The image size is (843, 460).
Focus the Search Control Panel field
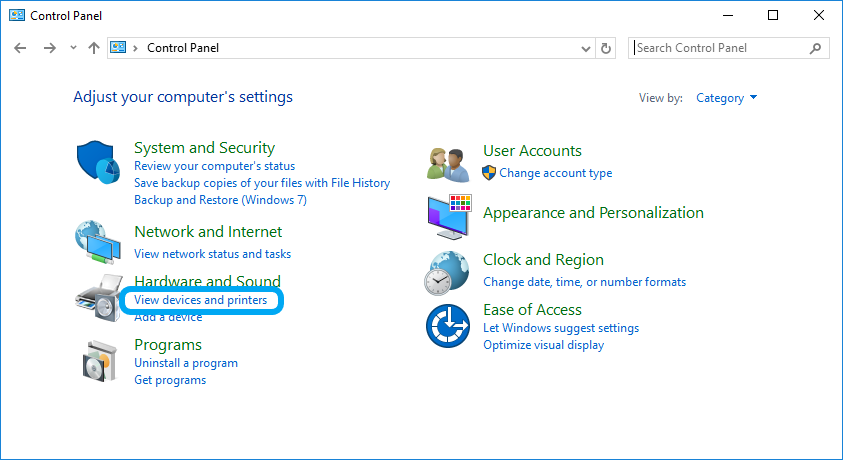(720, 48)
